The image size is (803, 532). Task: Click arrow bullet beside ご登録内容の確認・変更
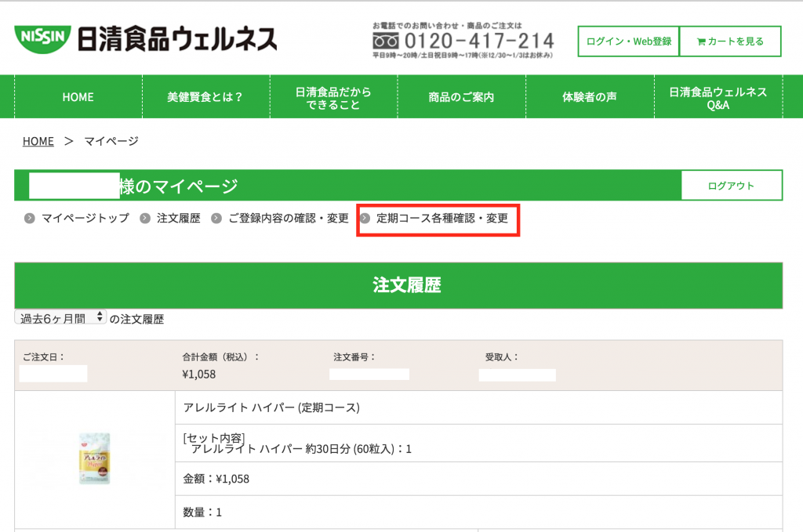point(216,219)
